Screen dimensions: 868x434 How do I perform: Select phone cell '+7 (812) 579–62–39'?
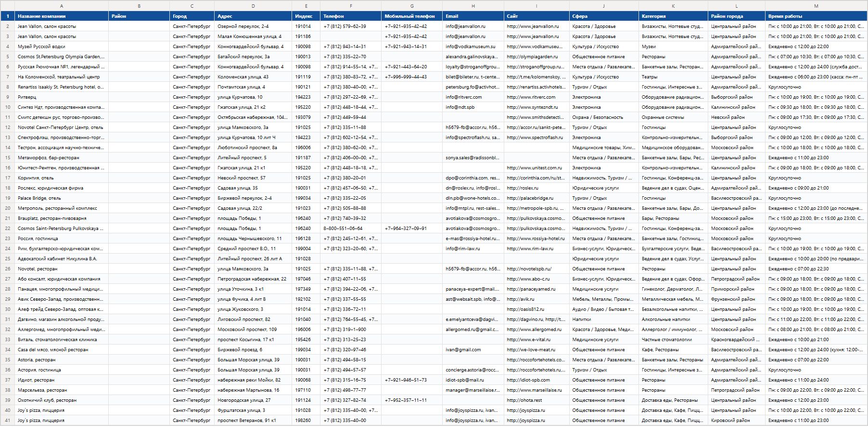351,26
